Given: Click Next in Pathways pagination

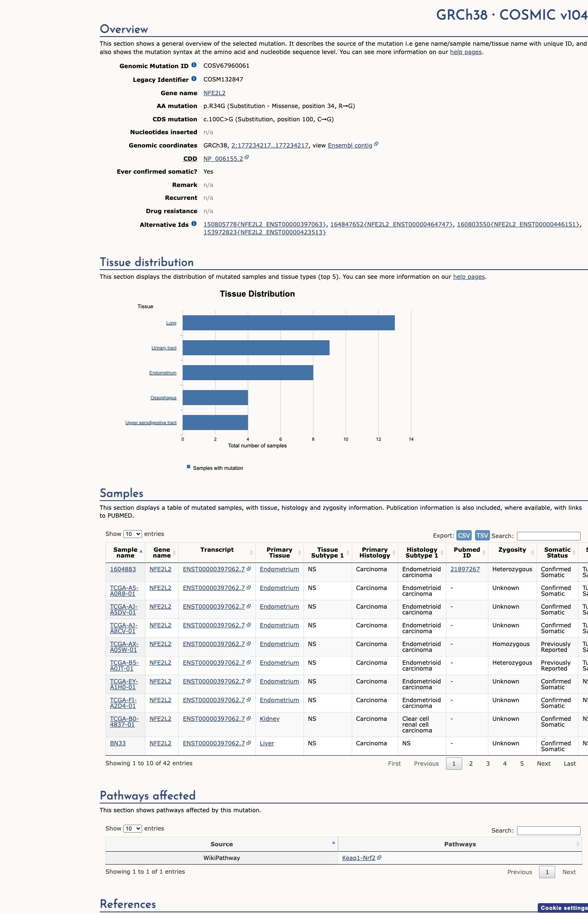Looking at the screenshot, I should pos(569,872).
